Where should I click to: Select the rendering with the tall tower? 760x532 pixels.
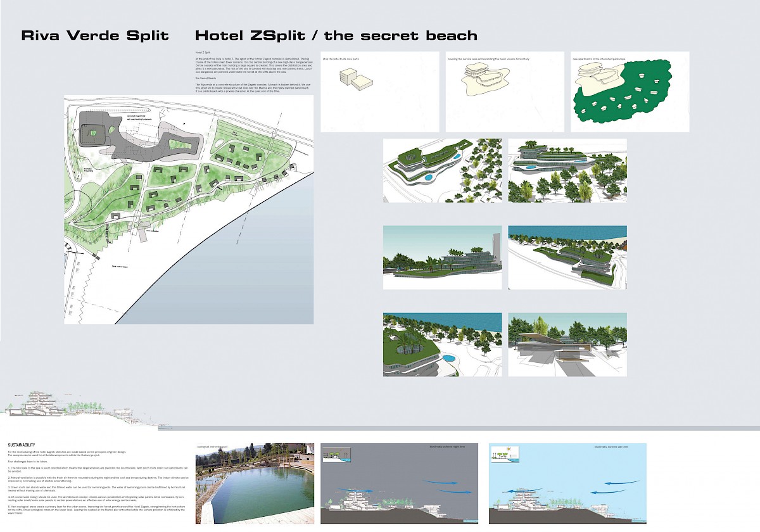pos(442,258)
